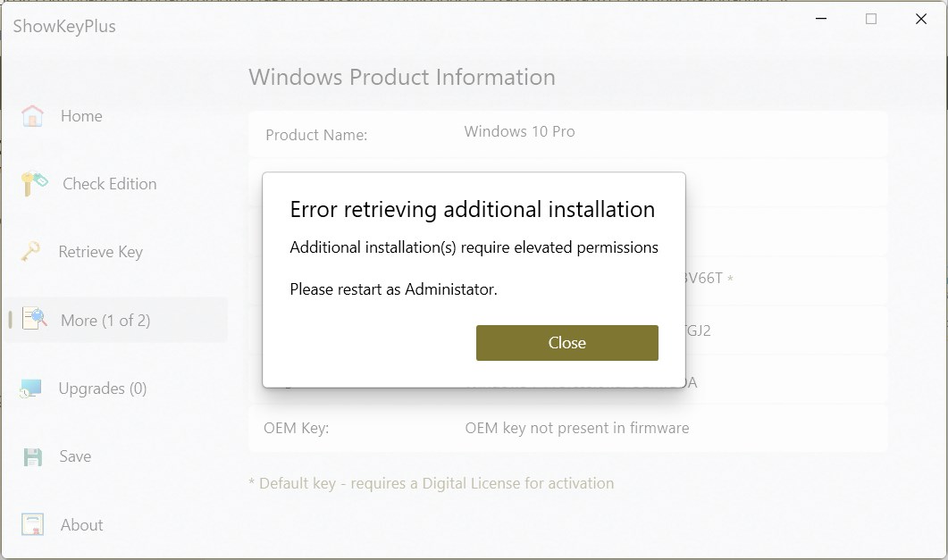Switch to the Upgrades (0) section
The image size is (948, 560).
click(102, 388)
